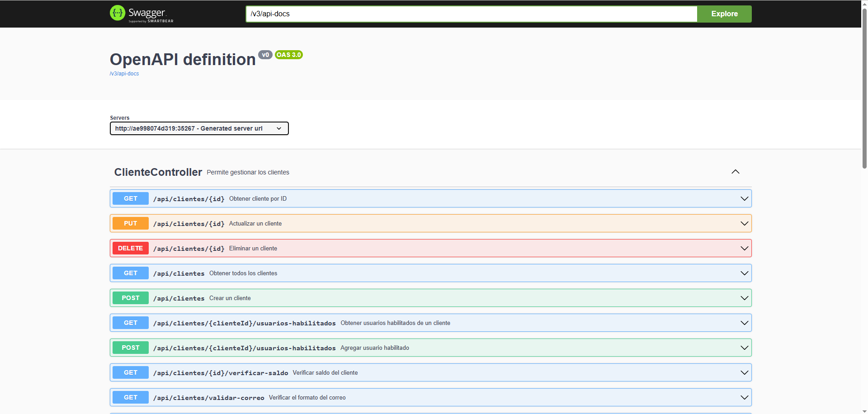Click the PUT method badge for Actualizar cliente
The width and height of the screenshot is (868, 414).
pyautogui.click(x=130, y=224)
